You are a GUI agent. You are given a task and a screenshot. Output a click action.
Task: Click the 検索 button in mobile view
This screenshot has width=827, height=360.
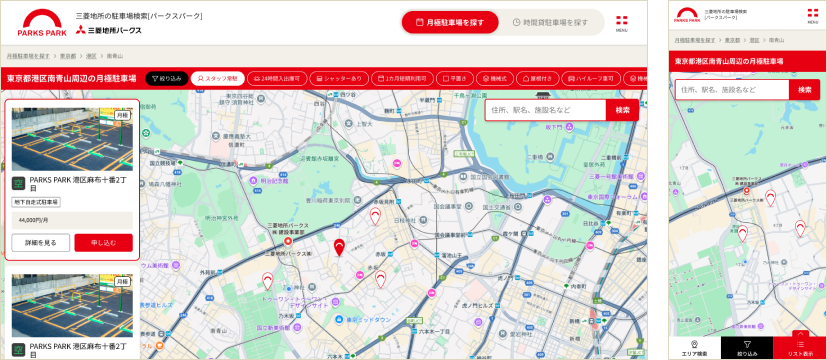(804, 90)
